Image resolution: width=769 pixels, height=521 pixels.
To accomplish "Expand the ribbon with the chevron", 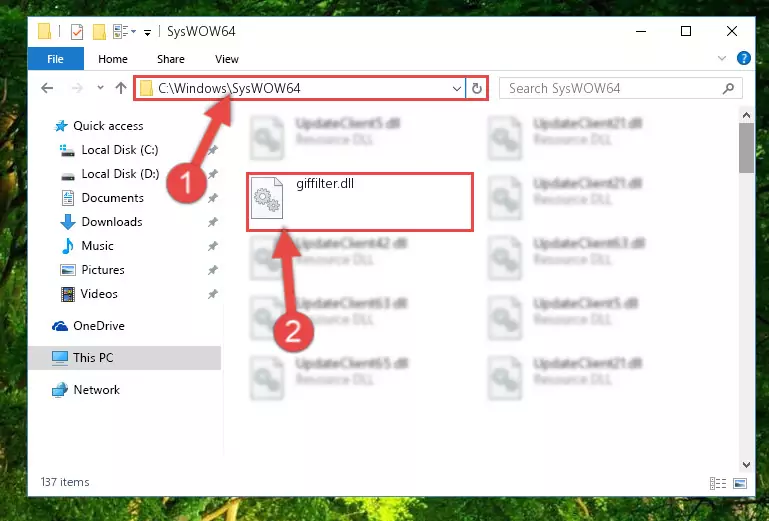I will 721,58.
